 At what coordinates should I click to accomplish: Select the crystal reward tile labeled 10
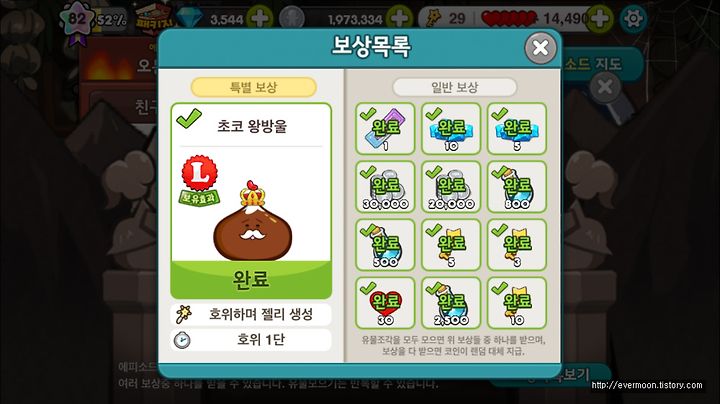coord(451,129)
